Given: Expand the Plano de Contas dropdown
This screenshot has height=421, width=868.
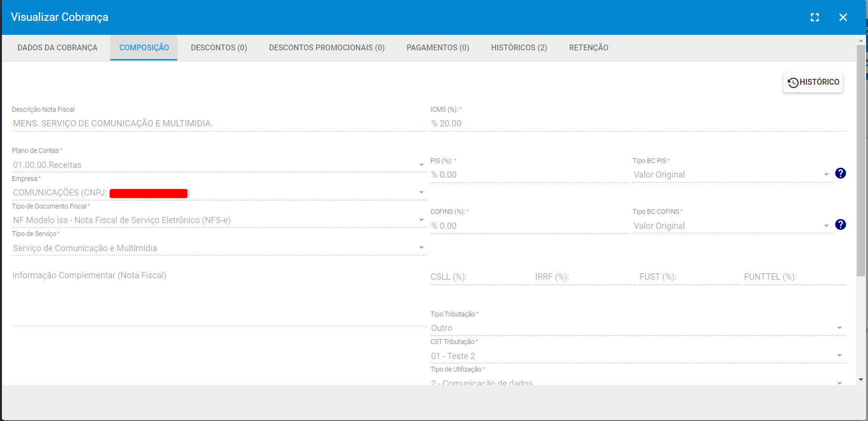Looking at the screenshot, I should [219, 165].
